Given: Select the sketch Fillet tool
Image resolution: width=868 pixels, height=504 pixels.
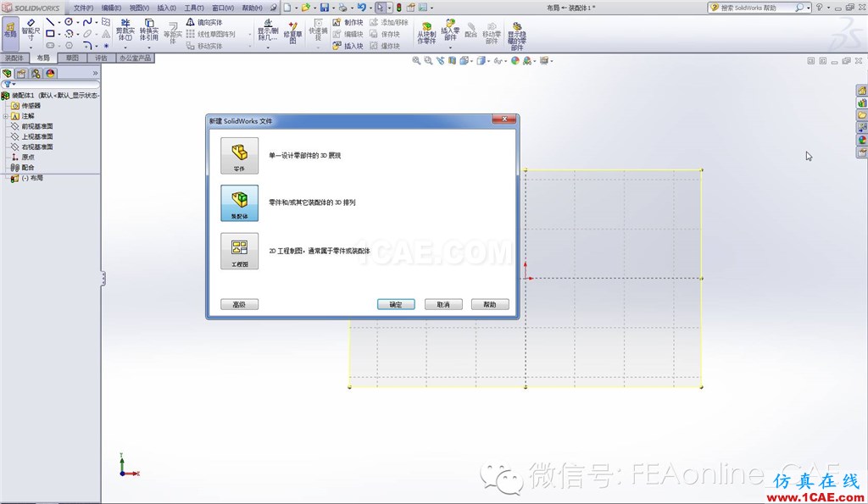Looking at the screenshot, I should [x=87, y=46].
